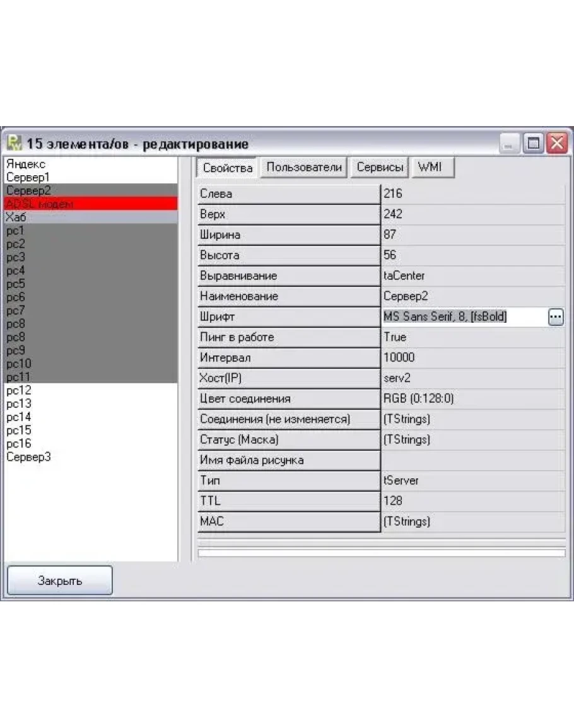Edit the Хост(IP) serv2 value field
Image resolution: width=574 pixels, height=728 pixels.
coord(472,378)
